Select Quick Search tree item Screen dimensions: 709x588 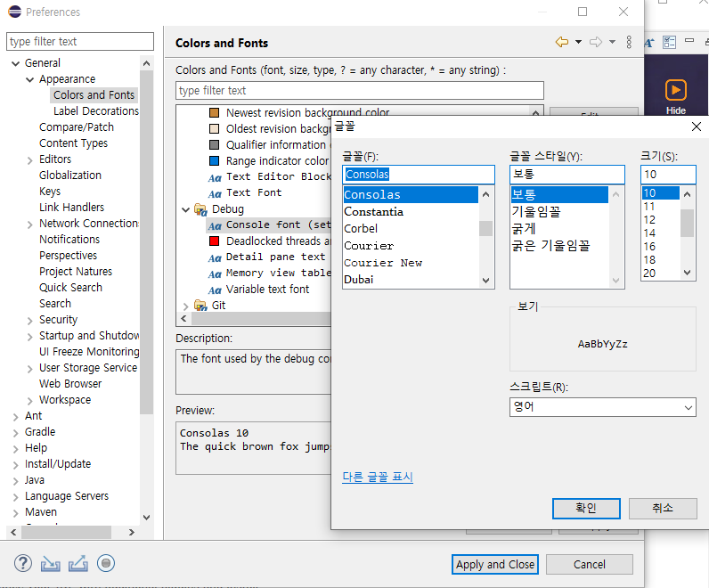[x=70, y=288]
